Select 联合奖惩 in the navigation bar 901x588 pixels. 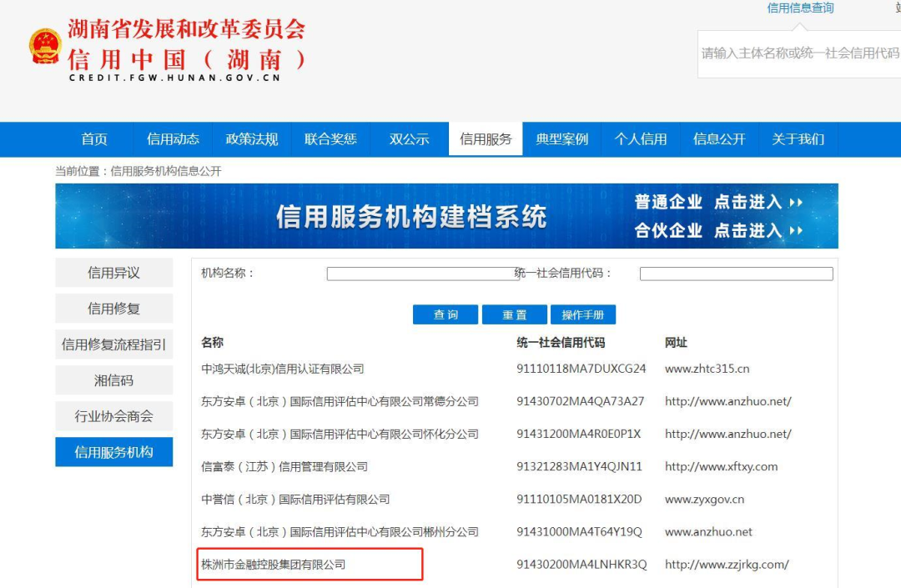330,139
